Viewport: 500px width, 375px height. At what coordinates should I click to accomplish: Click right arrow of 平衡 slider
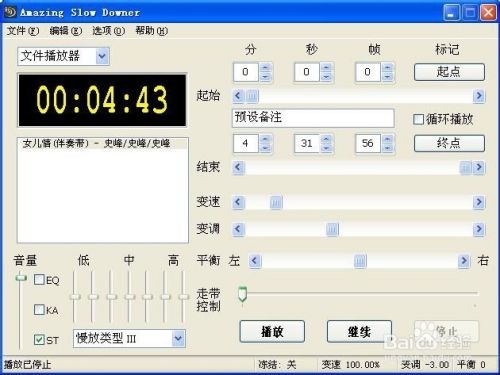(464, 261)
